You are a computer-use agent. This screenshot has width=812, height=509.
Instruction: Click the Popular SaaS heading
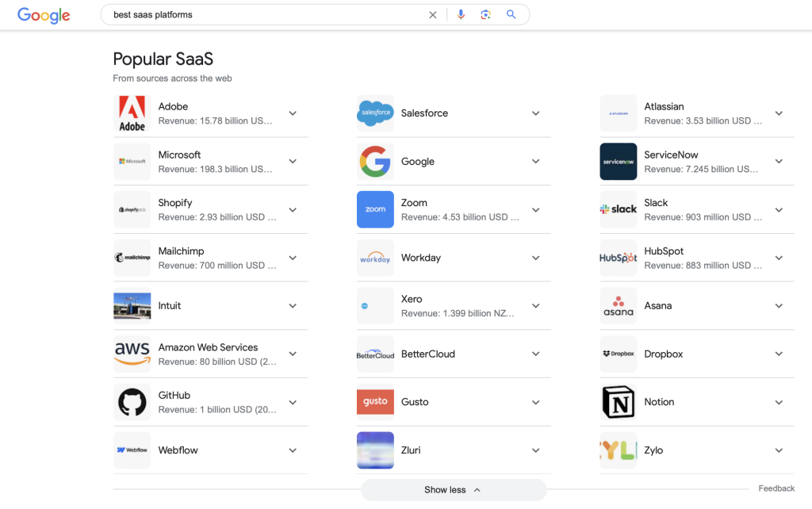coord(163,59)
